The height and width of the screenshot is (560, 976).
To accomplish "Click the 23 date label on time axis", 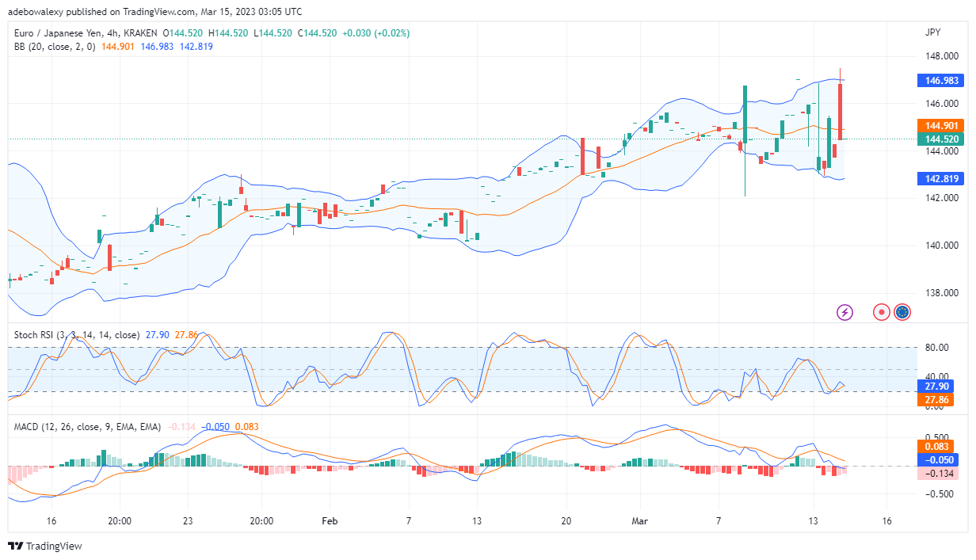I will pos(188,521).
